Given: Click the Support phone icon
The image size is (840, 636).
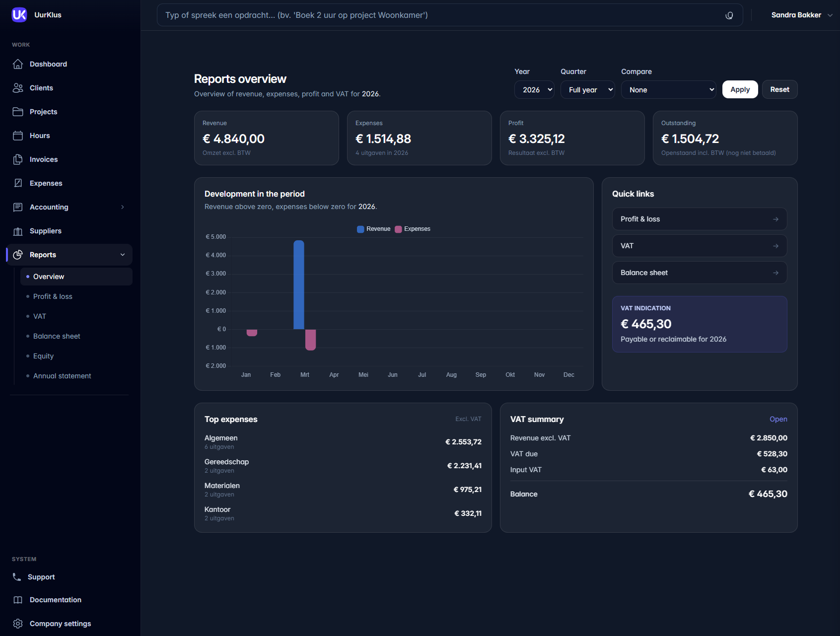Looking at the screenshot, I should (17, 577).
